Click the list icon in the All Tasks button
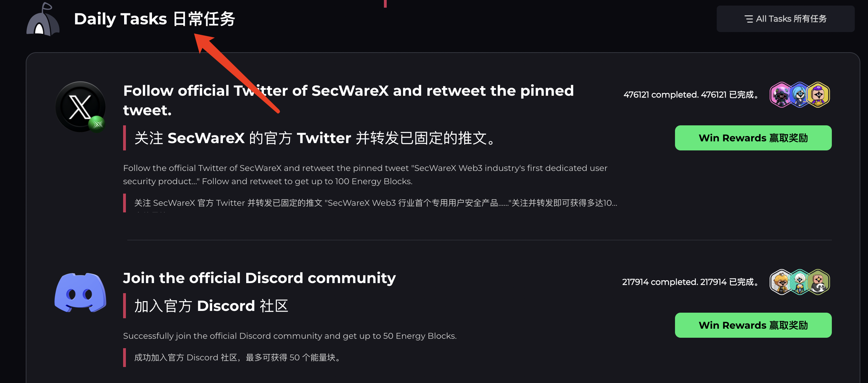Screen dimensions: 868x383 click(x=748, y=19)
